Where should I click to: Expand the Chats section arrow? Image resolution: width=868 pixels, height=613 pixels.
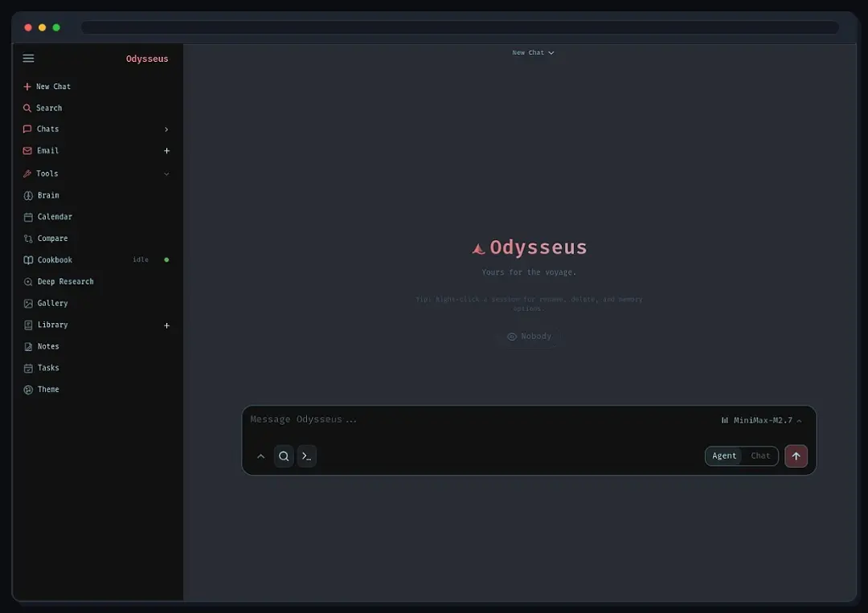coord(166,129)
